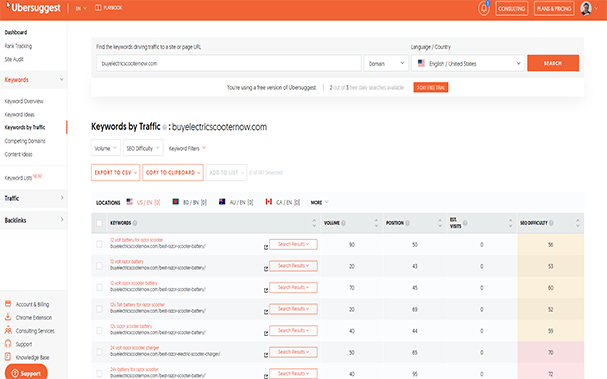
Task: Open Content Ideas in the sidebar
Action: coord(18,154)
